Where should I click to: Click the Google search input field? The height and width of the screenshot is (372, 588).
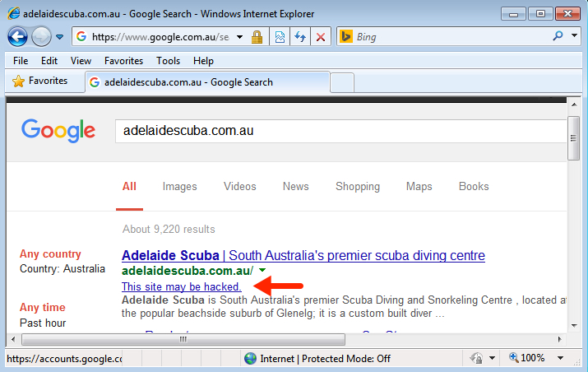[x=337, y=130]
